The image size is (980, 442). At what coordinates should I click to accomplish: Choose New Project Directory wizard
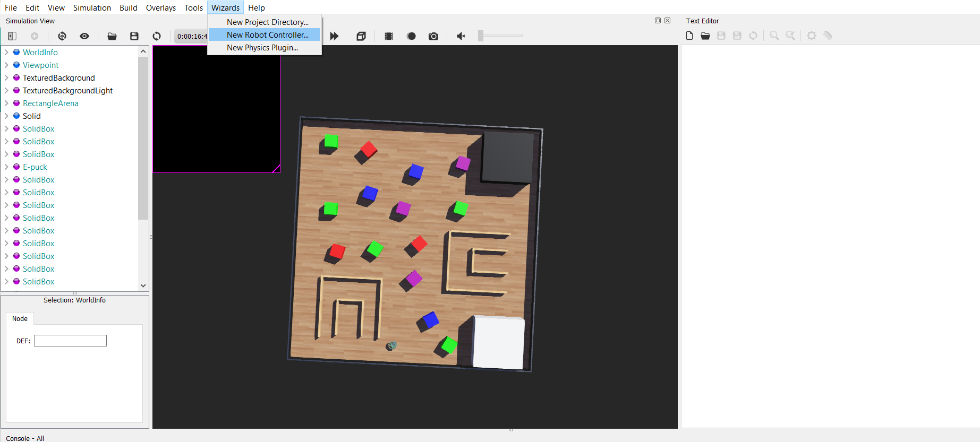[265, 22]
